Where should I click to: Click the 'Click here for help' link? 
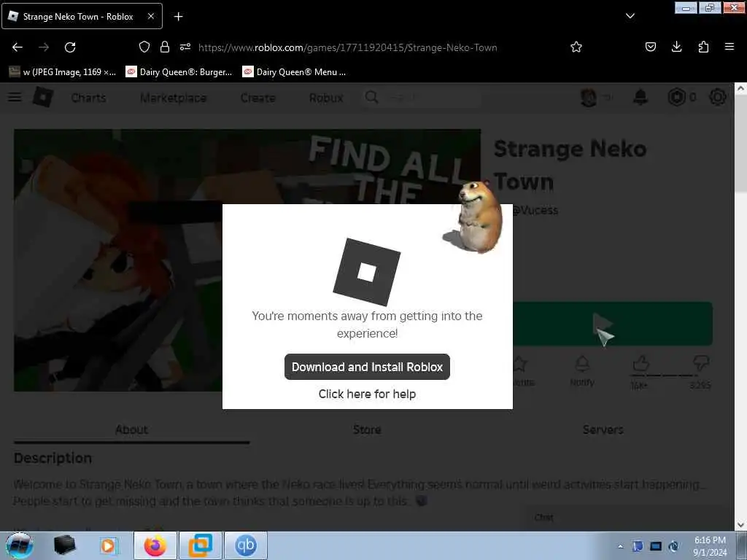point(367,394)
